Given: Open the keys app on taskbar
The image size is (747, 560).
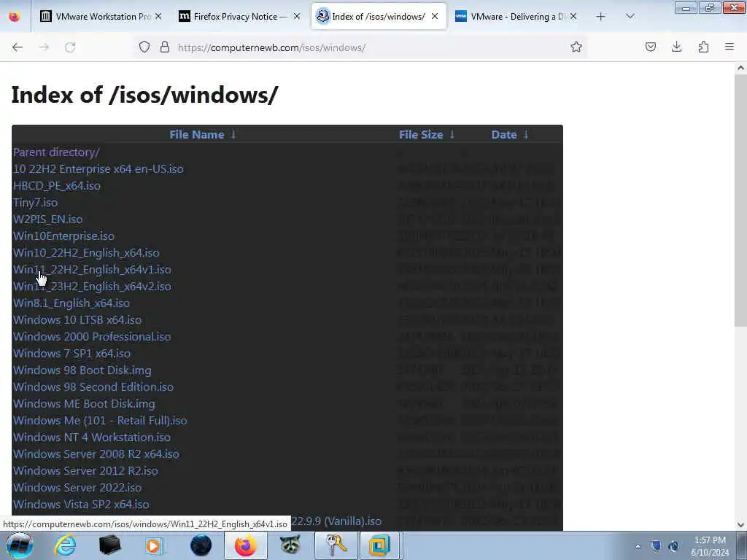Looking at the screenshot, I should pos(336,545).
